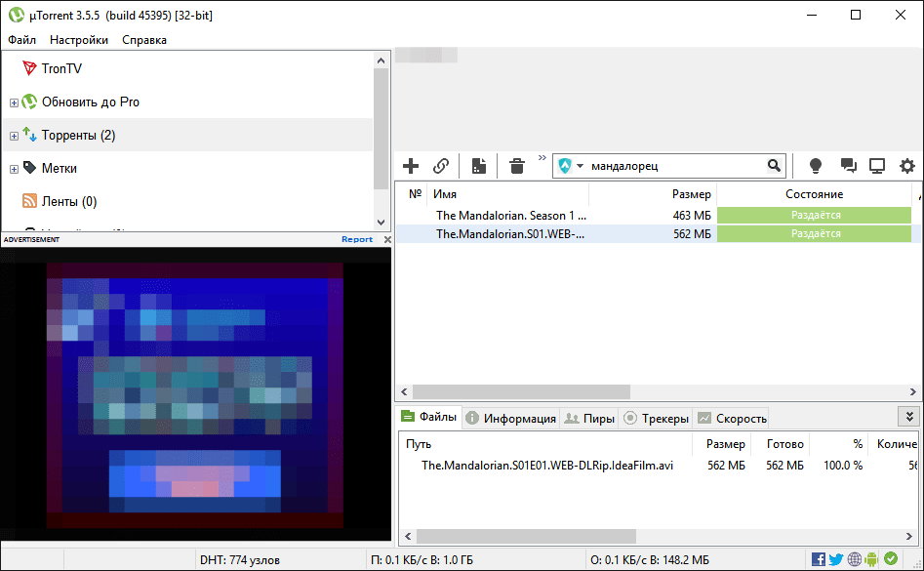Click the Report advertisement link

tap(357, 239)
